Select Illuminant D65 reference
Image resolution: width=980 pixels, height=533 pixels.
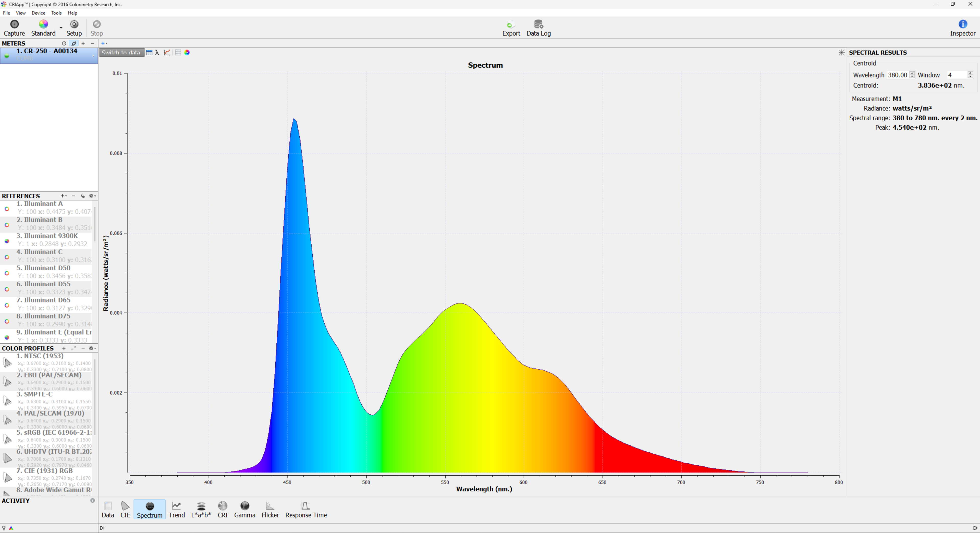point(47,304)
